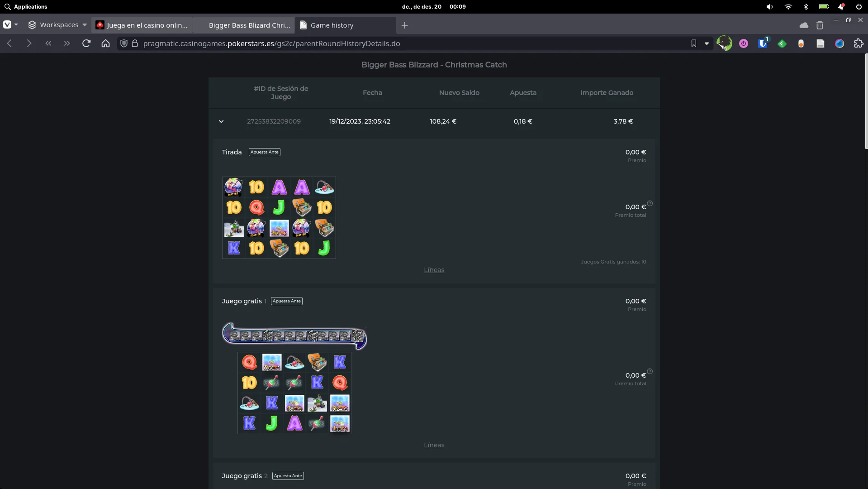Open the extensions puzzle menu

coord(859,43)
